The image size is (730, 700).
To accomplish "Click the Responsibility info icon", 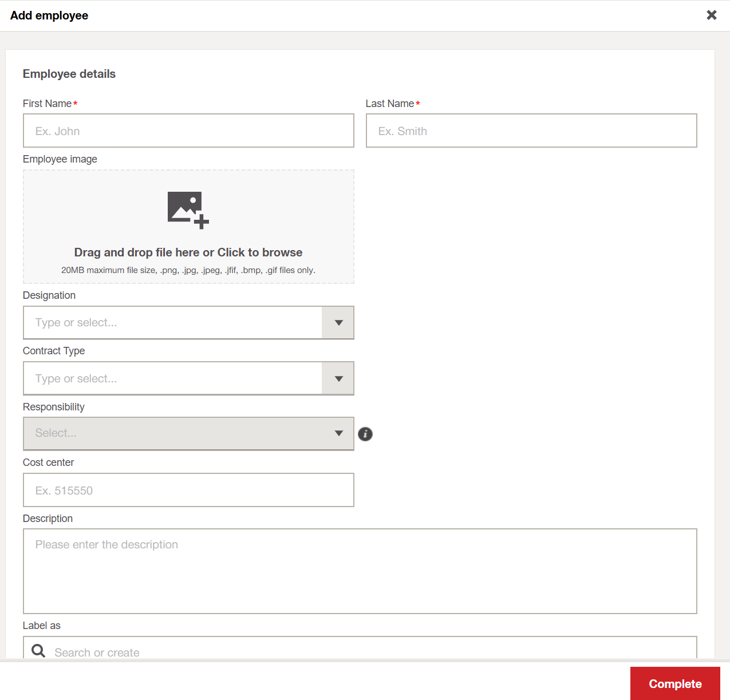I will [x=365, y=434].
